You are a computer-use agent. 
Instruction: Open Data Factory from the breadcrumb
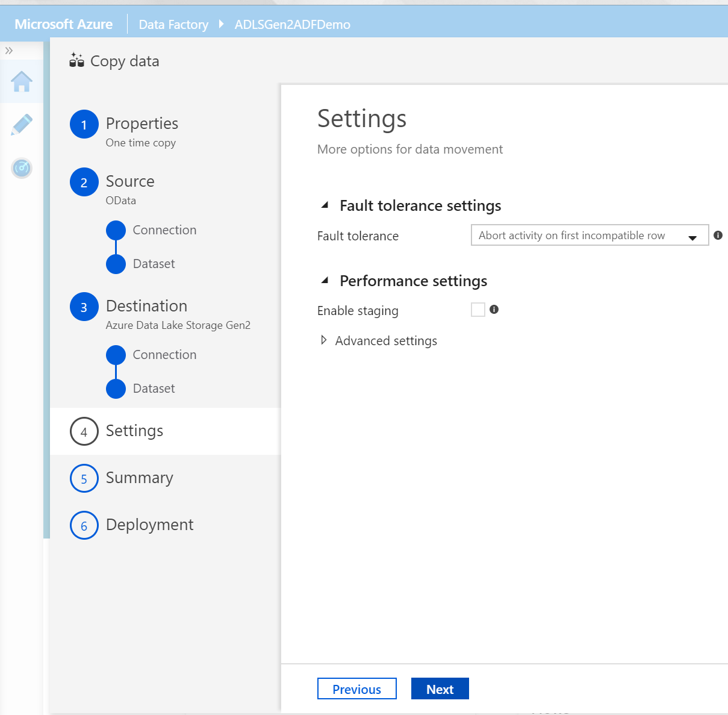coord(173,24)
